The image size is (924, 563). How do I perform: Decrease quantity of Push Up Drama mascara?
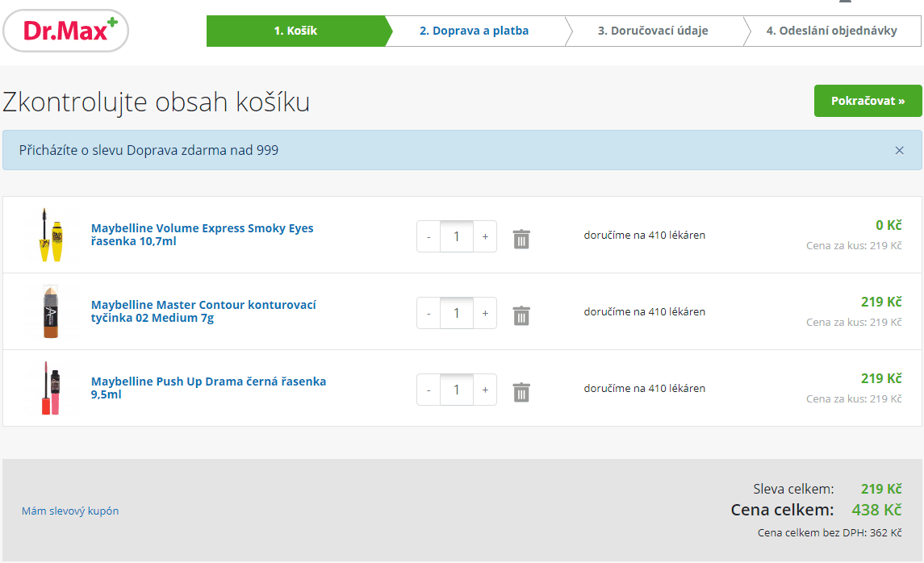coord(429,390)
